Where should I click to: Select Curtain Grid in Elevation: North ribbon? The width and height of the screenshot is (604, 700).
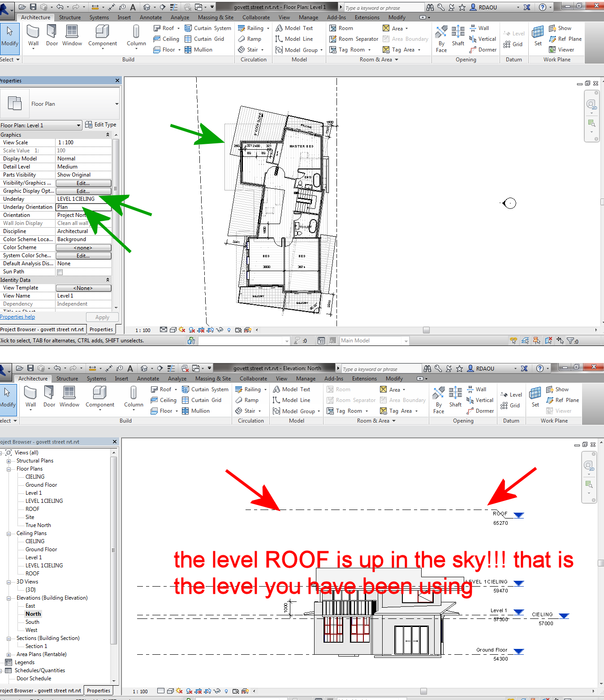click(x=202, y=400)
